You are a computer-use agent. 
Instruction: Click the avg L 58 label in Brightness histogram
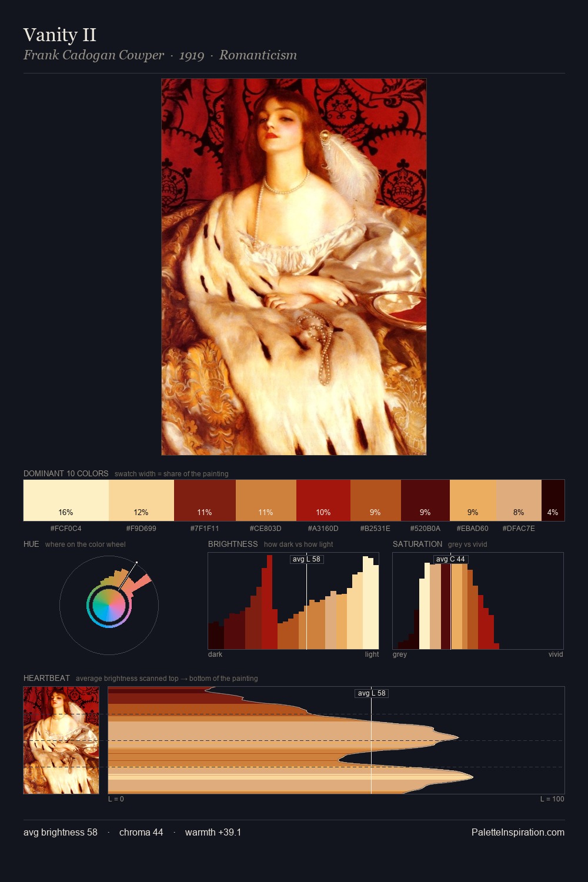pos(307,559)
